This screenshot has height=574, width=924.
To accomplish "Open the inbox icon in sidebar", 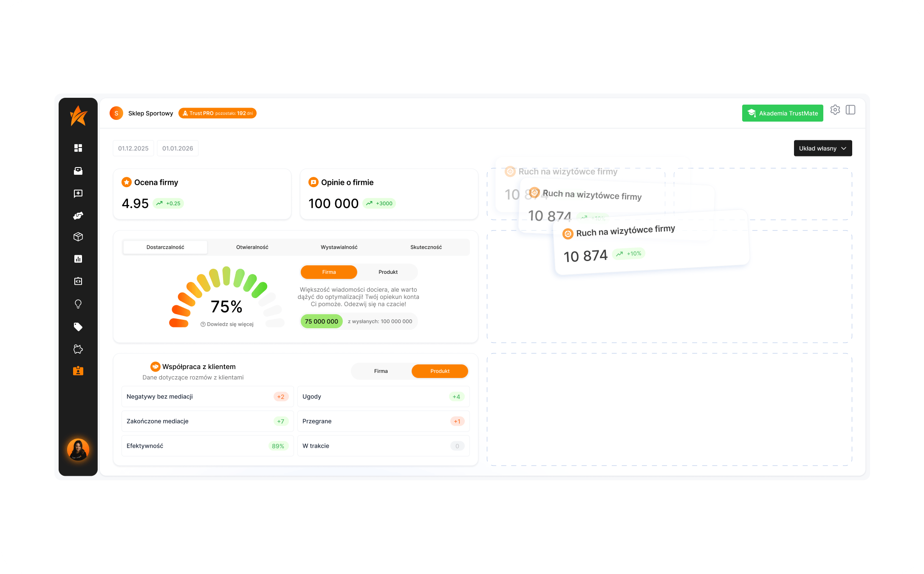I will (78, 171).
